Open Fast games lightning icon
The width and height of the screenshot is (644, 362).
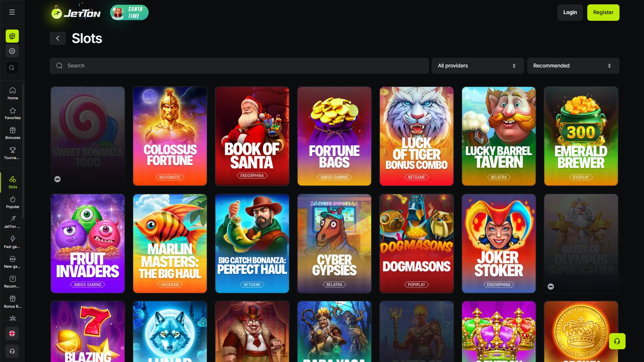[13, 242]
